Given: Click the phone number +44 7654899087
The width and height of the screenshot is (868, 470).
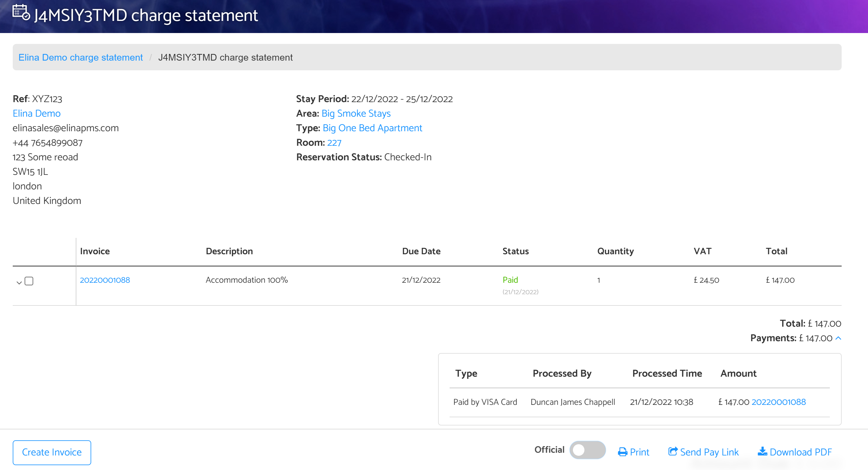Looking at the screenshot, I should point(48,143).
